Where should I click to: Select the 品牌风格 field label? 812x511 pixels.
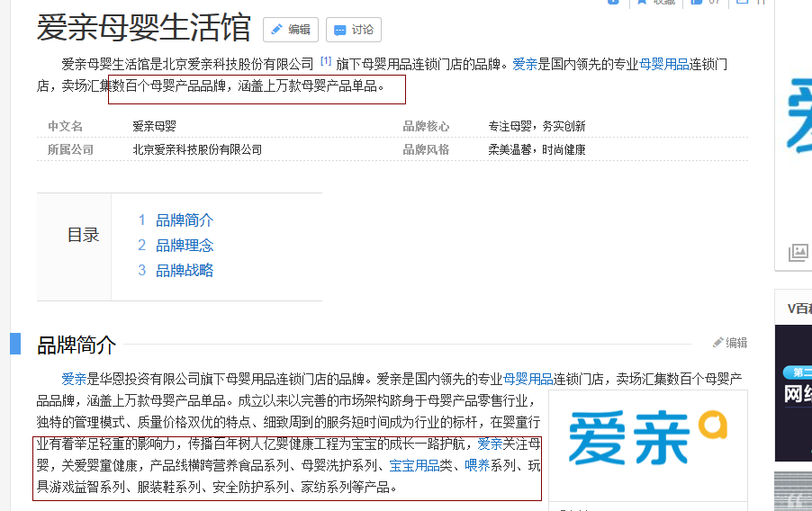pyautogui.click(x=426, y=149)
